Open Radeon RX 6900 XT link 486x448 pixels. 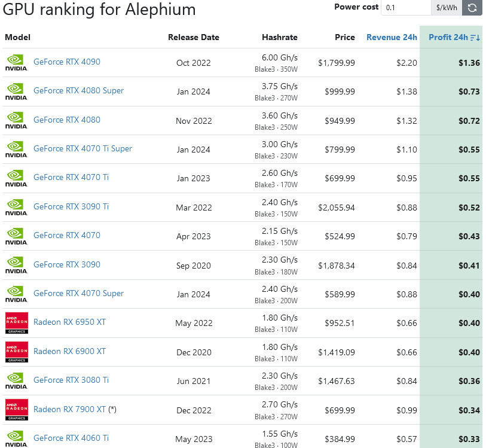[x=69, y=351]
